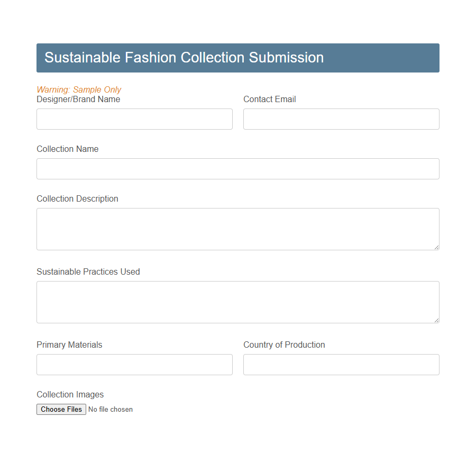Click the Sustainable Fashion Collection Submission header
Viewport: 476px width, 453px height.
(x=184, y=58)
